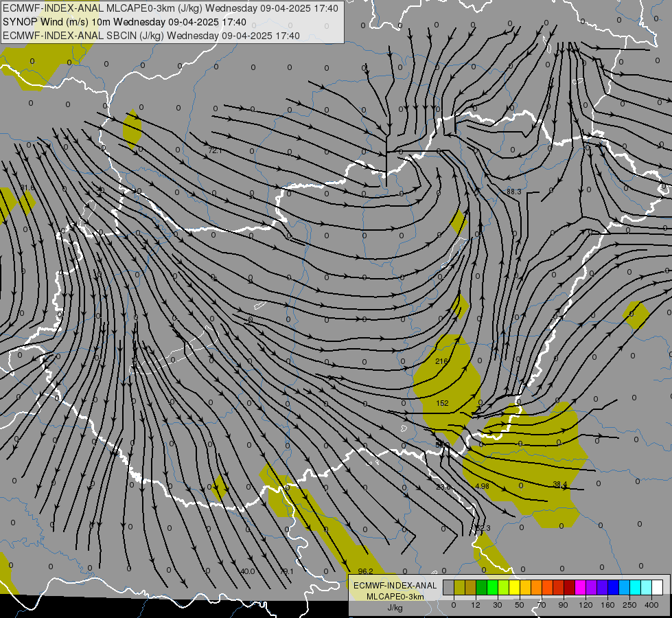Click the ECMWF MLCAPE0-3km title line
Screen dimensions: 672x618
pyautogui.click(x=170, y=8)
